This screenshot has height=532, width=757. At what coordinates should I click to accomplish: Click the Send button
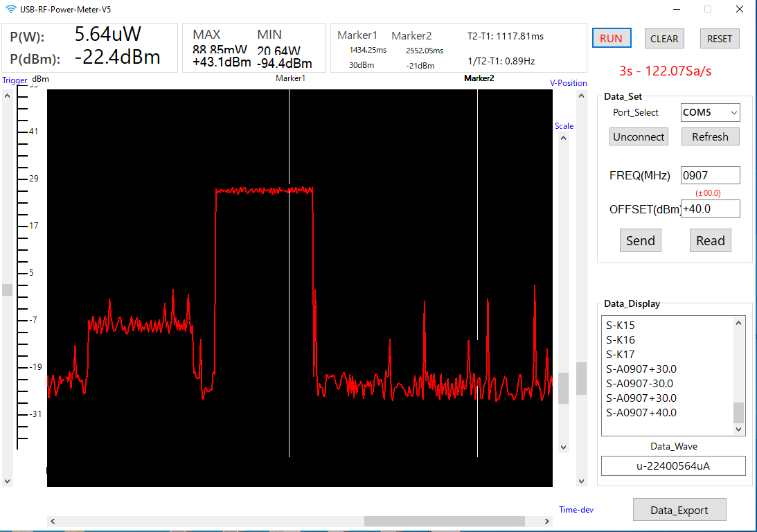pos(640,240)
